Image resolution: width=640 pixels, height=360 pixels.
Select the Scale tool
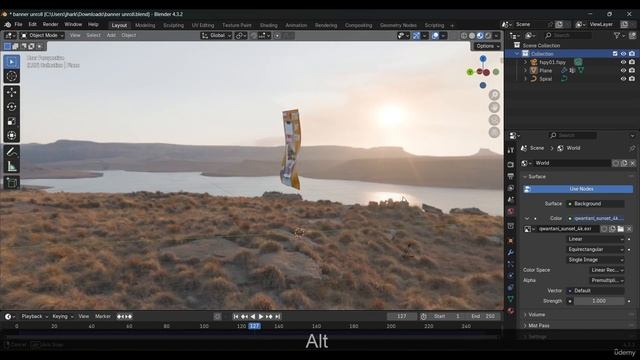[11, 121]
